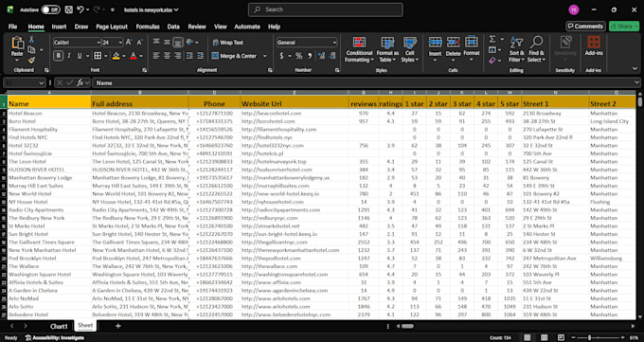The image size is (644, 342).
Task: Expand the Calibri font name dropdown
Action: 98,43
